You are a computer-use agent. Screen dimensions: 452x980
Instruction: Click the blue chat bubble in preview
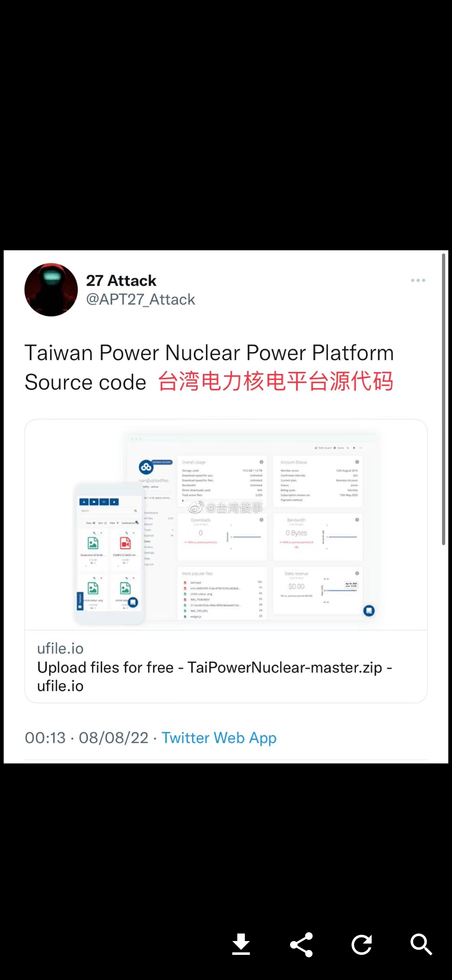click(369, 611)
